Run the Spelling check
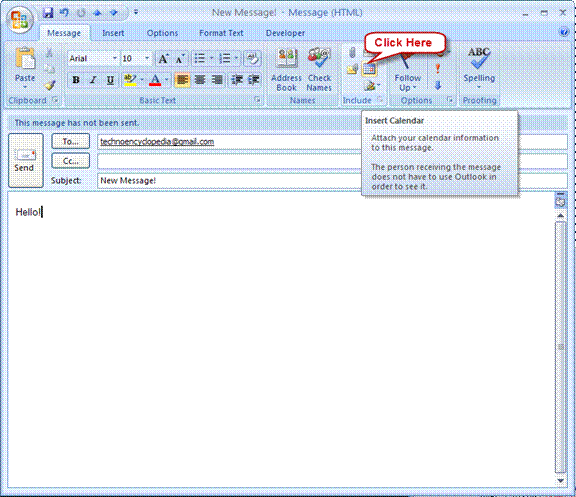576x497 pixels. (479, 69)
